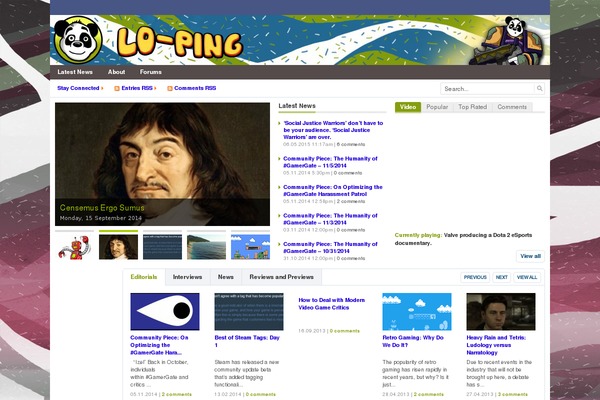Image resolution: width=600 pixels, height=400 pixels.
Task: Open the 'Social Justice Warriors' news article
Action: click(333, 130)
